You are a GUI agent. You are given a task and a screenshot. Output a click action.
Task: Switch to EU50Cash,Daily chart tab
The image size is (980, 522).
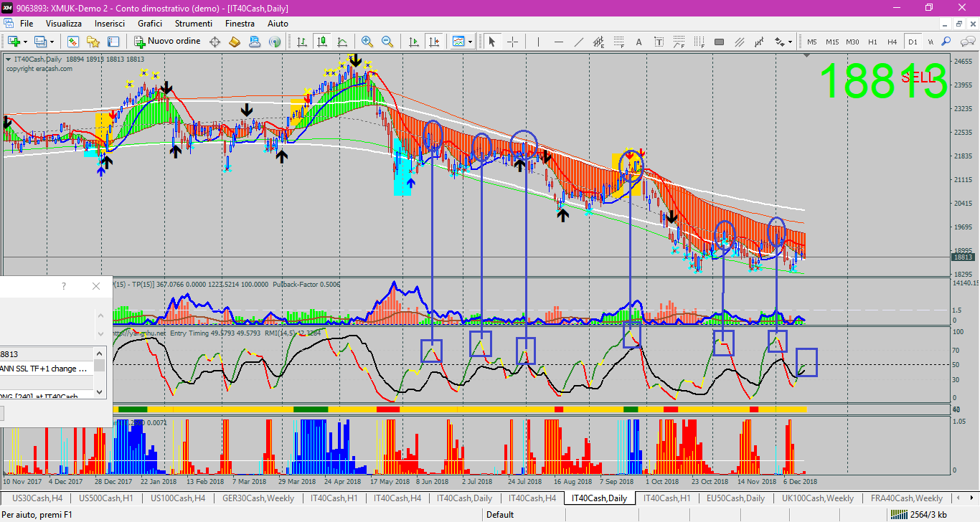click(x=735, y=498)
